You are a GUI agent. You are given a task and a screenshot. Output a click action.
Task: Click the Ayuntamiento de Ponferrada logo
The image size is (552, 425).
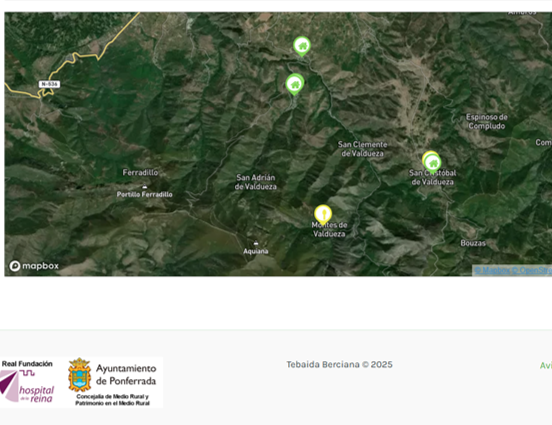click(112, 382)
